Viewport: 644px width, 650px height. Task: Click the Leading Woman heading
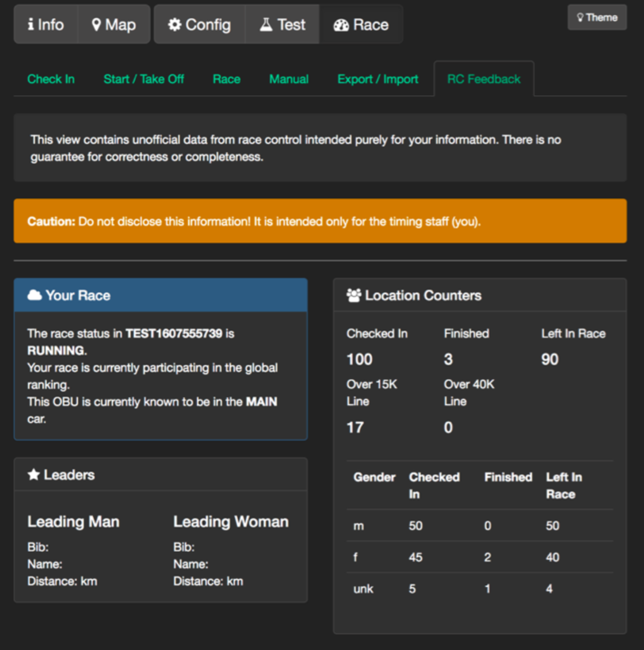[231, 522]
